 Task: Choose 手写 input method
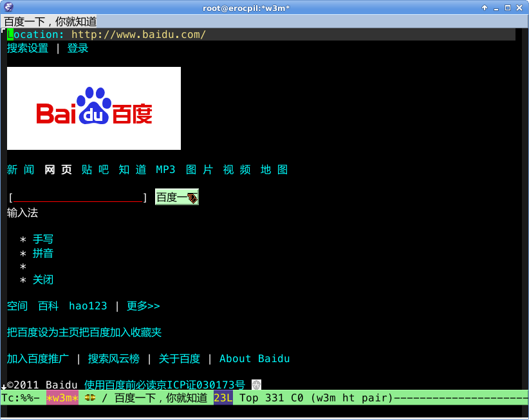pyautogui.click(x=43, y=239)
